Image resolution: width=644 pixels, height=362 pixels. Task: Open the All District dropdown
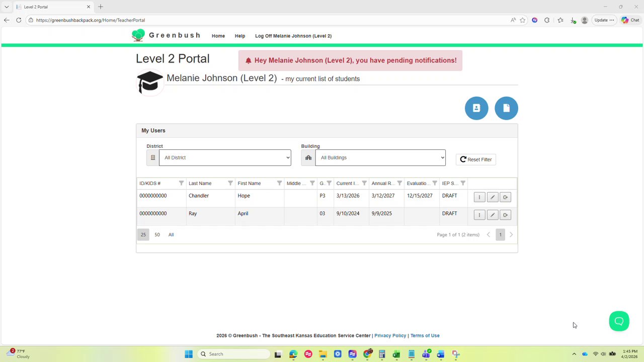225,157
